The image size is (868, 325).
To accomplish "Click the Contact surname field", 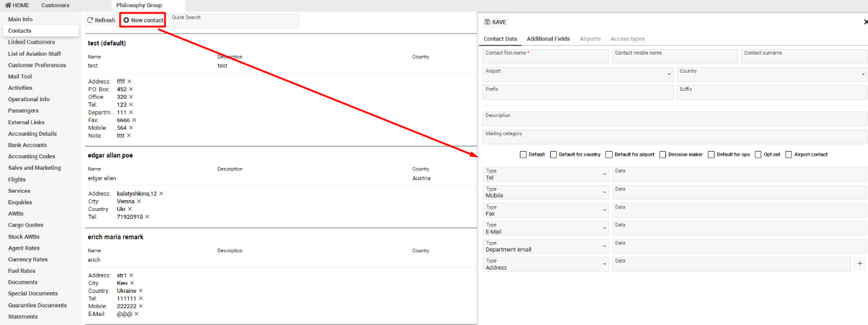I will tap(804, 56).
